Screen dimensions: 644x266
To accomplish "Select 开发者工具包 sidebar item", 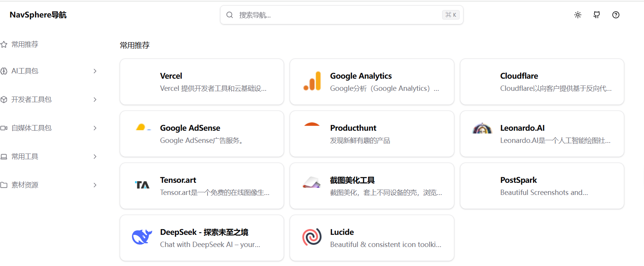I will [x=31, y=100].
